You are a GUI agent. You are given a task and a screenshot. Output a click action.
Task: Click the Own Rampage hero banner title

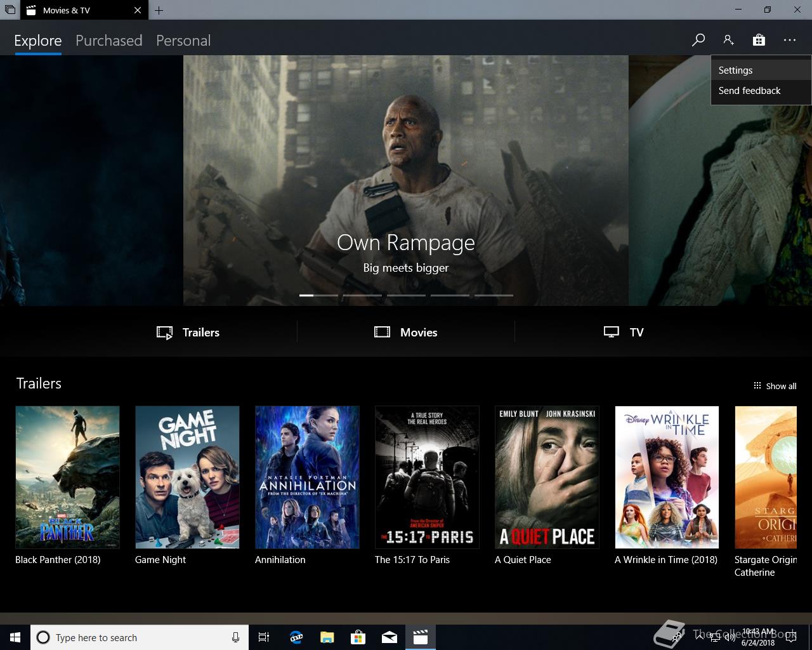tap(406, 242)
